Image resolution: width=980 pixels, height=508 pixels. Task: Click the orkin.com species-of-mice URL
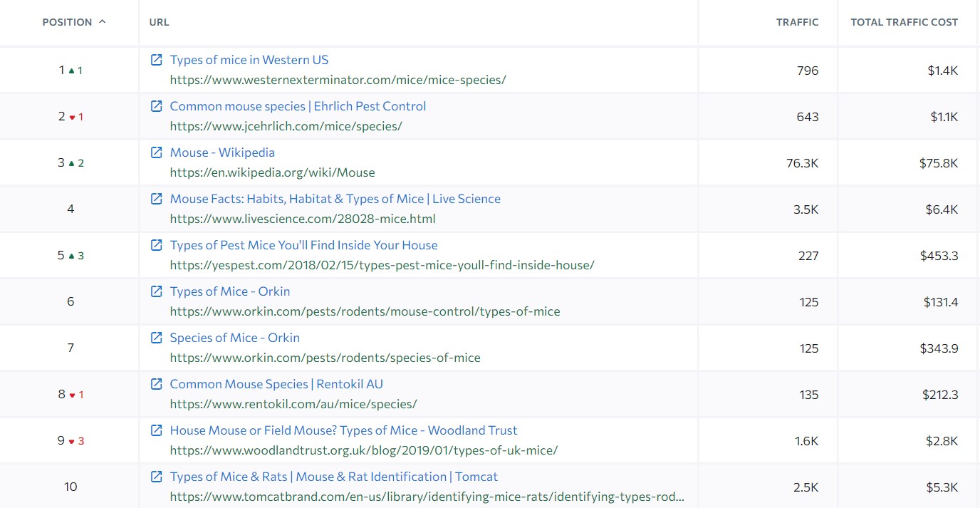(325, 358)
